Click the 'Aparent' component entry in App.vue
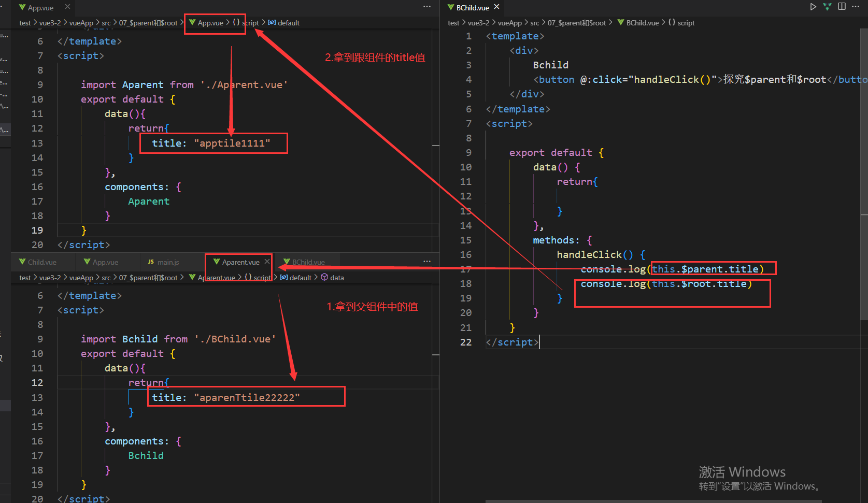The width and height of the screenshot is (868, 503). (x=149, y=201)
